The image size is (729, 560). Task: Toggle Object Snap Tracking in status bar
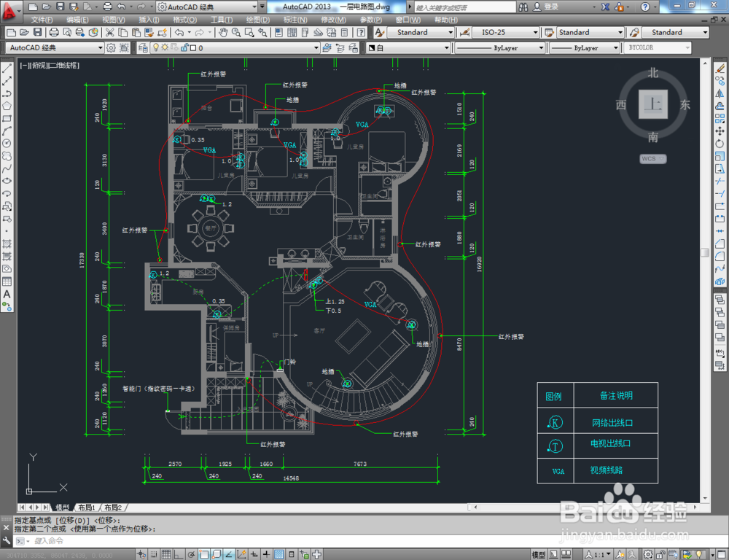tap(229, 554)
